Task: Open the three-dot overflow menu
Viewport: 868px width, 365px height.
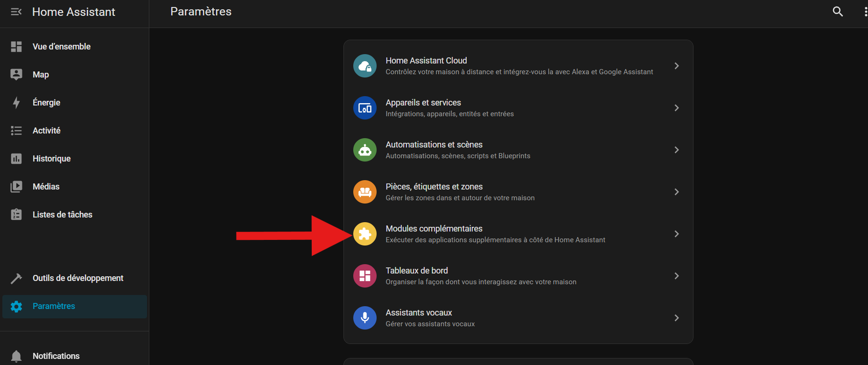Action: (x=865, y=12)
